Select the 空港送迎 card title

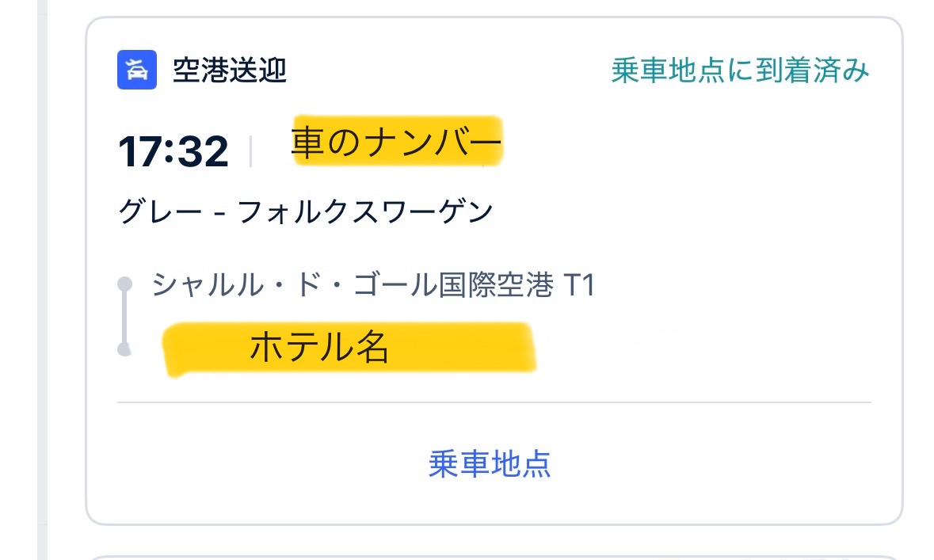230,70
